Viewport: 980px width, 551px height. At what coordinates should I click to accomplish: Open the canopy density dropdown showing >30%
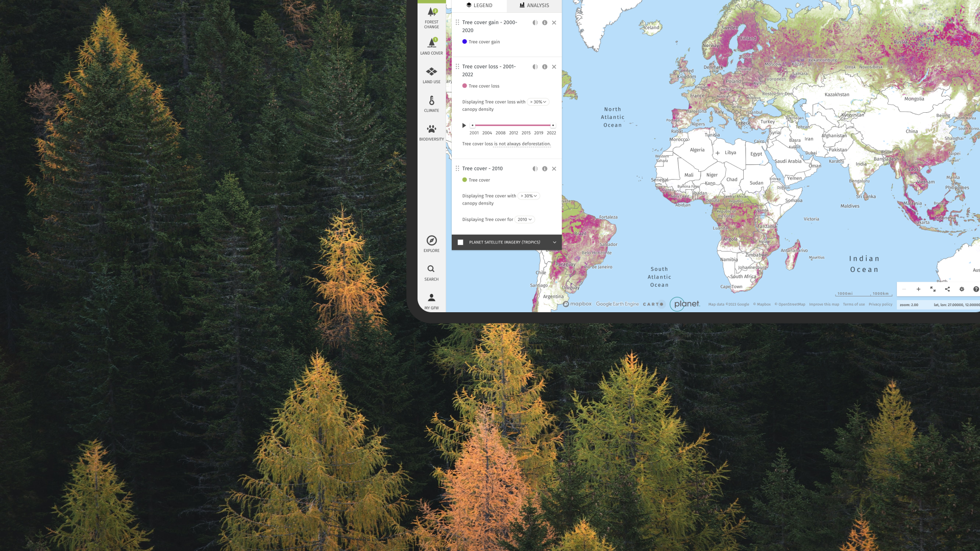point(537,102)
